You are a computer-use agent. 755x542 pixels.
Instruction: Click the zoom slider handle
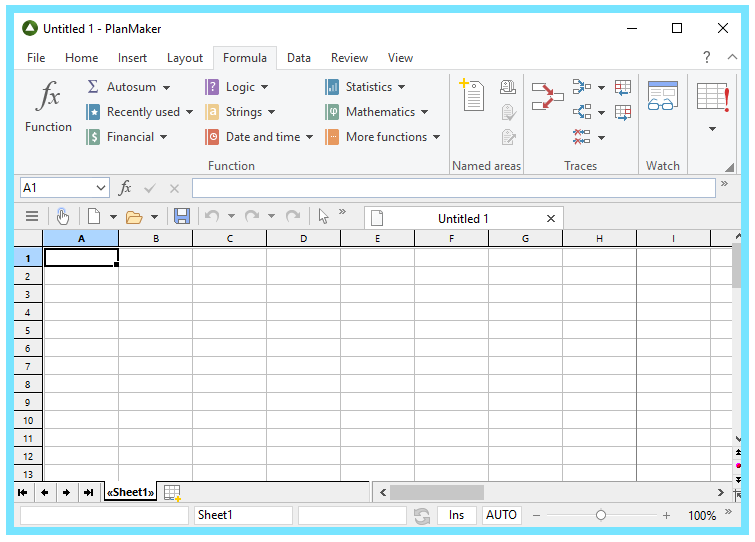(600, 516)
